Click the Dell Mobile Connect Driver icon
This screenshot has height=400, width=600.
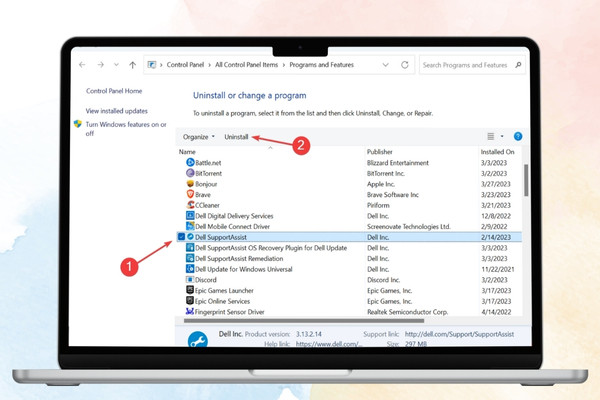click(190, 226)
